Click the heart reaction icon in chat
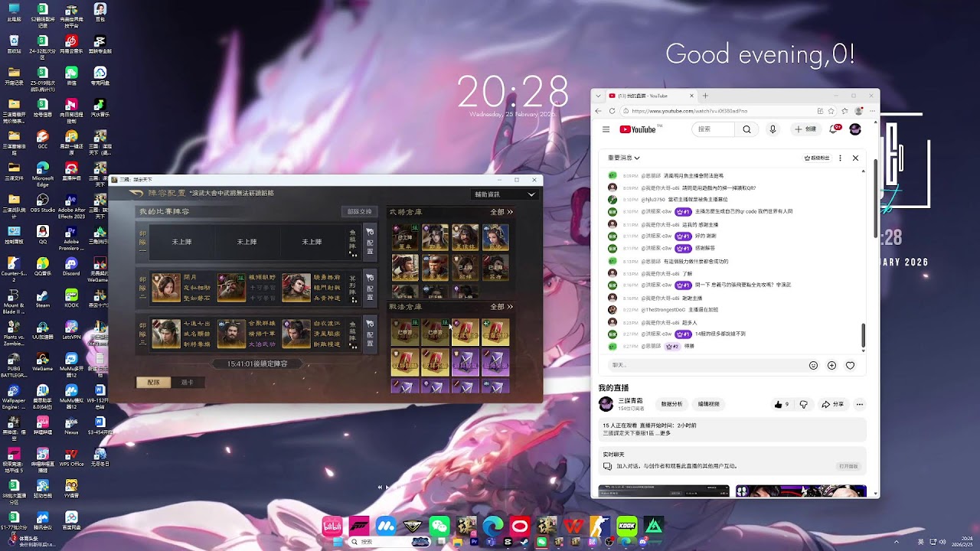Image resolution: width=980 pixels, height=551 pixels. click(850, 366)
